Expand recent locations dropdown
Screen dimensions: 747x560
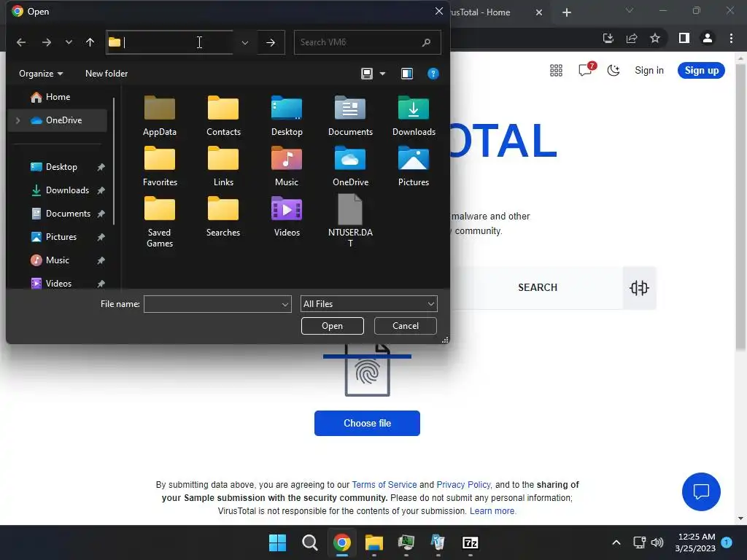click(x=69, y=42)
